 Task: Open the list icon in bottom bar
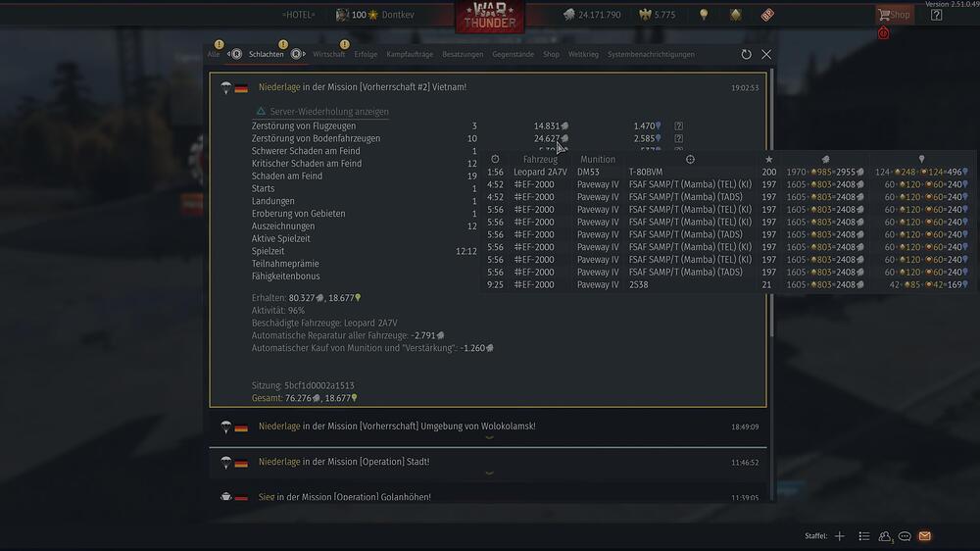(863, 536)
